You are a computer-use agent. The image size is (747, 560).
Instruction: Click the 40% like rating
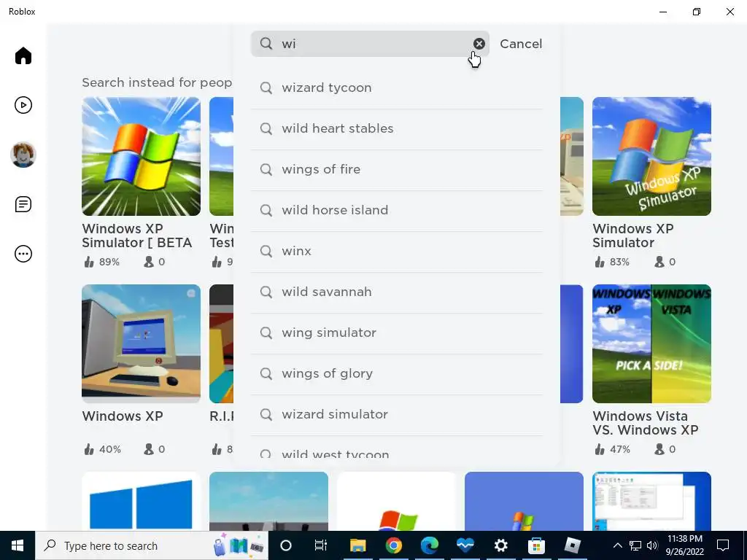pos(102,449)
